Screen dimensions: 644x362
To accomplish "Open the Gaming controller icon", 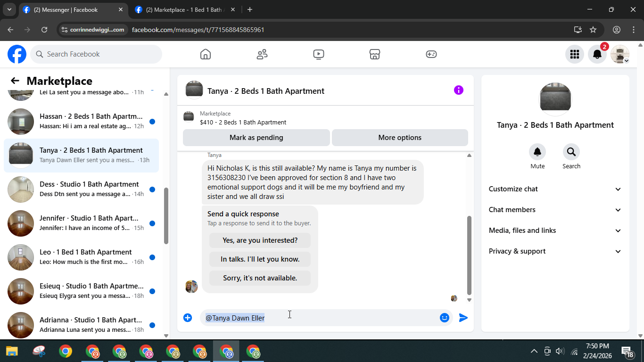I will coord(431,54).
